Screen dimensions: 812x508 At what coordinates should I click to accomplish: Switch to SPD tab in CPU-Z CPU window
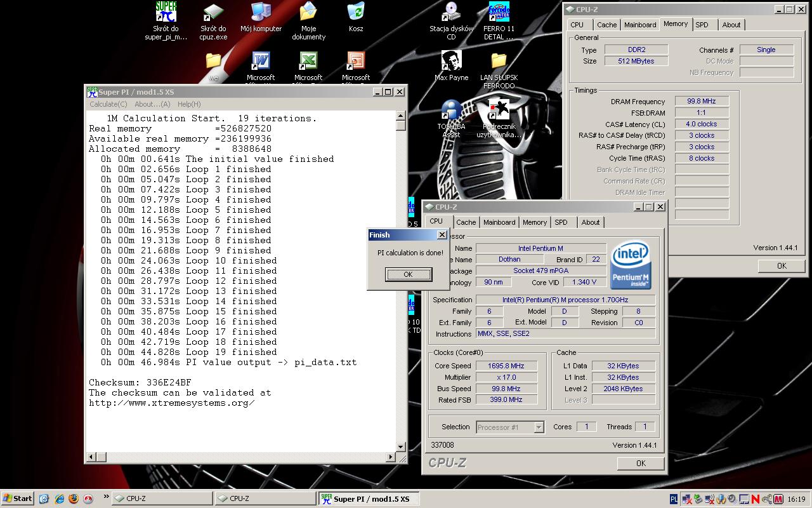pyautogui.click(x=561, y=222)
